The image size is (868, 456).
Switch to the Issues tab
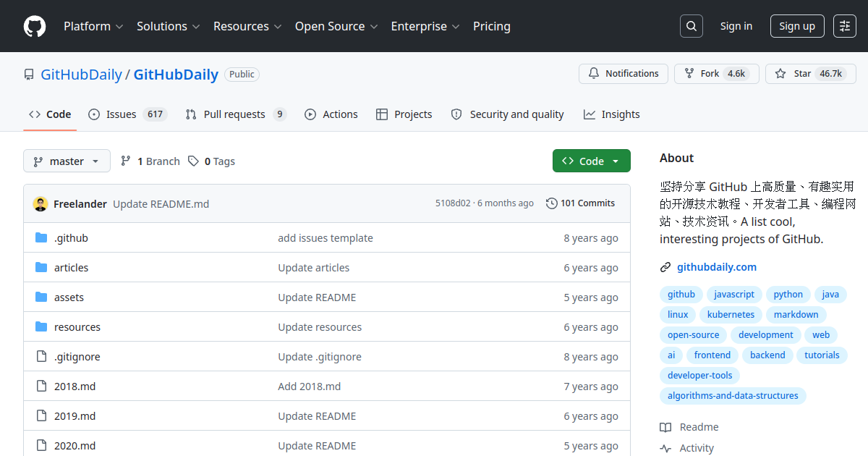[127, 114]
